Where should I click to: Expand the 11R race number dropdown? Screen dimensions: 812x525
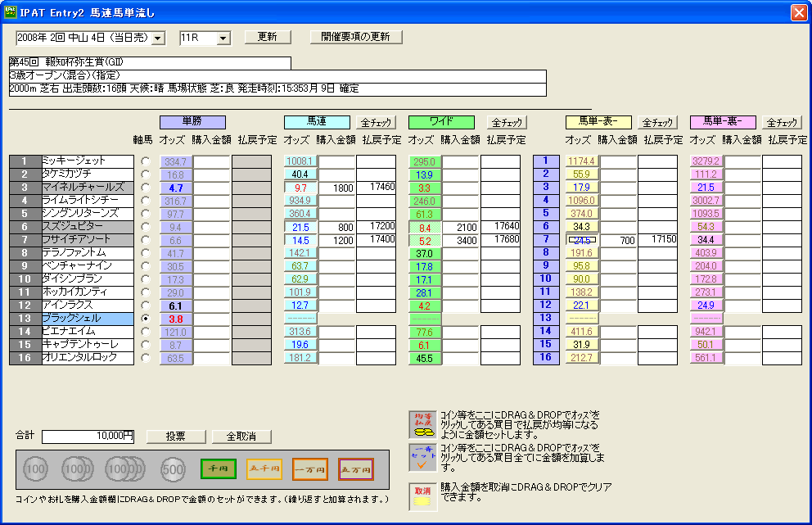click(223, 38)
